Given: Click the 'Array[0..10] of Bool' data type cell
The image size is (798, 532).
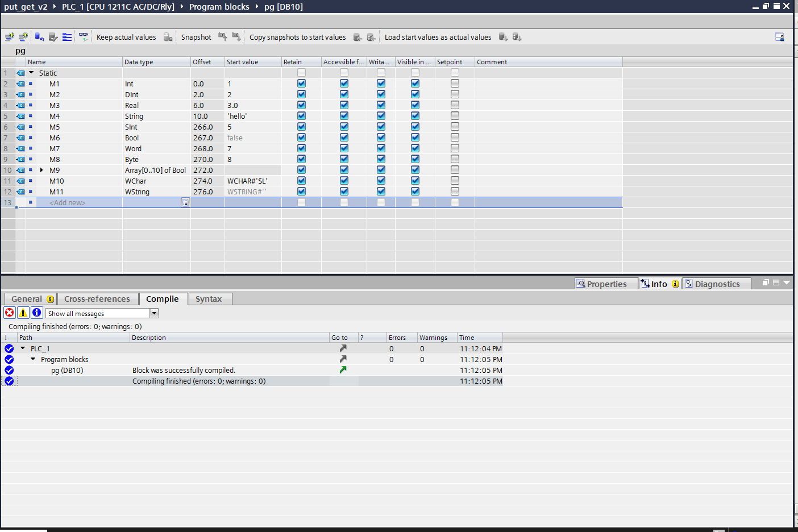Looking at the screenshot, I should [x=156, y=170].
